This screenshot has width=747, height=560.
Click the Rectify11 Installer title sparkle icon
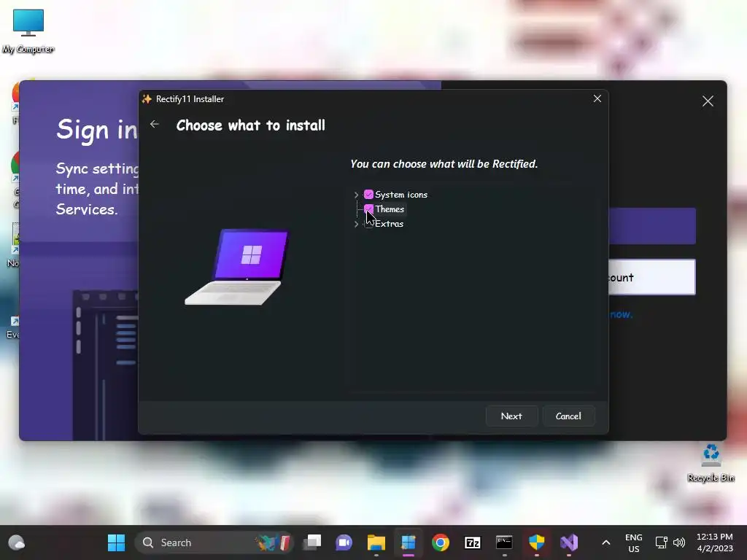click(147, 98)
